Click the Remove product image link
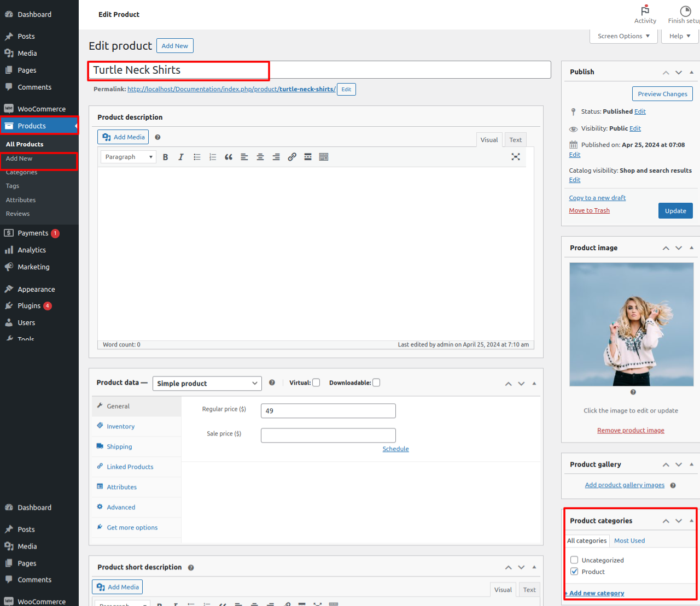 [x=631, y=431]
